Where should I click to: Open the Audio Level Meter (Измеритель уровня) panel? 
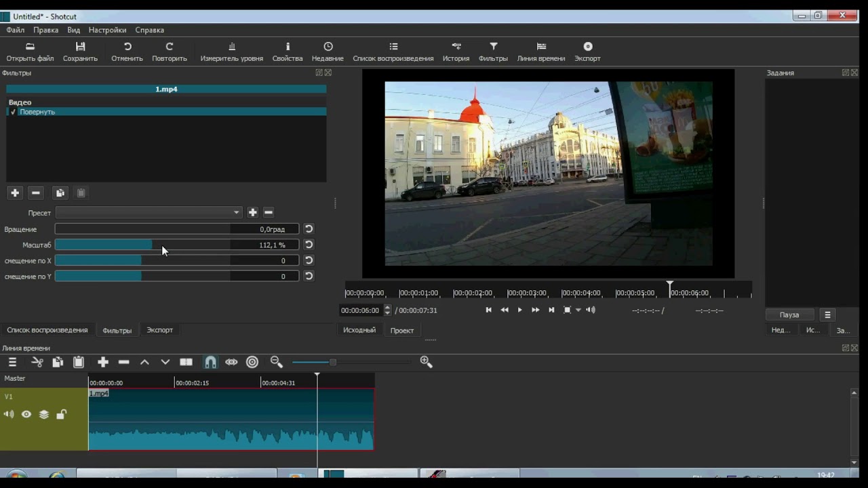coord(232,47)
